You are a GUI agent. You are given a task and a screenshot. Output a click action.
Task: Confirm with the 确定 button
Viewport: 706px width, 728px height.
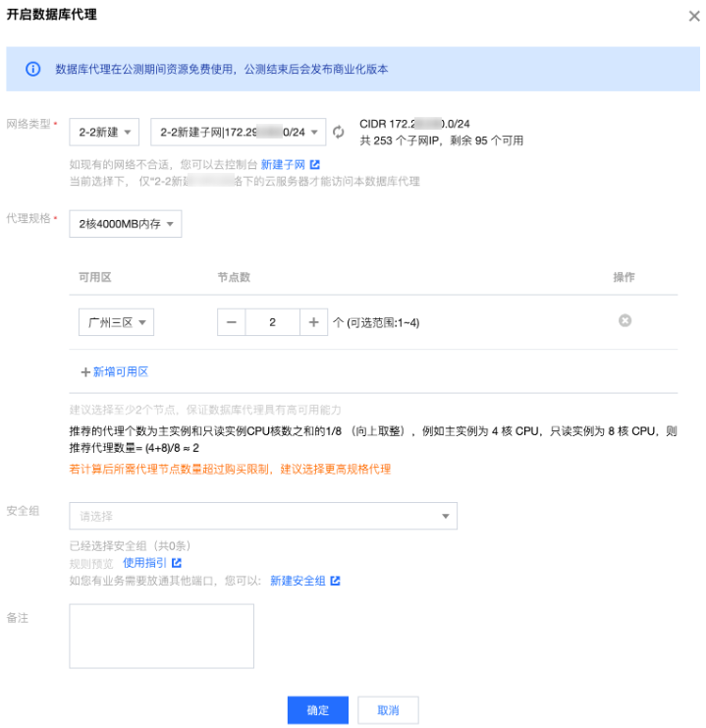318,710
